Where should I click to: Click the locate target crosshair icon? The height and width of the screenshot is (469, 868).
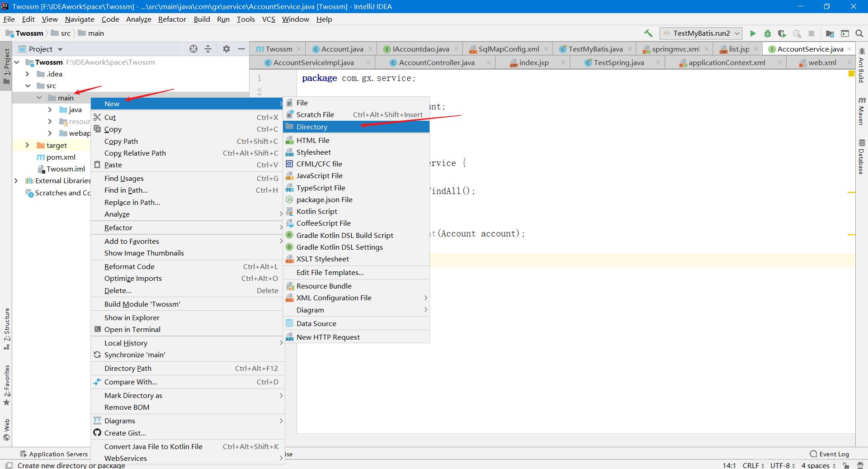tap(193, 49)
